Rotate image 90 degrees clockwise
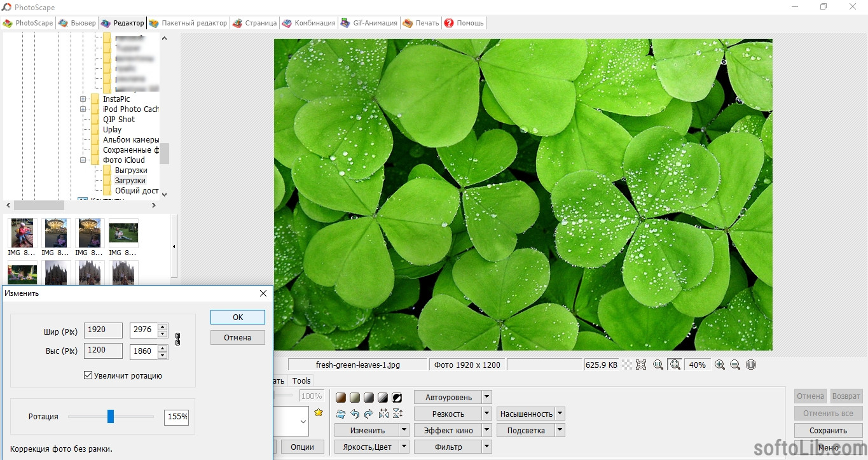This screenshot has width=868, height=460. pyautogui.click(x=369, y=414)
